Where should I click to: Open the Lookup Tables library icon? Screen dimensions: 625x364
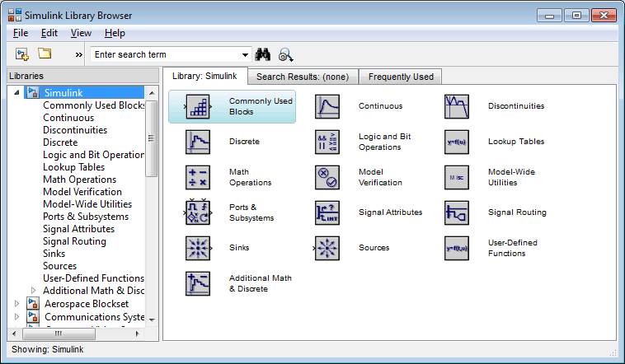click(457, 142)
